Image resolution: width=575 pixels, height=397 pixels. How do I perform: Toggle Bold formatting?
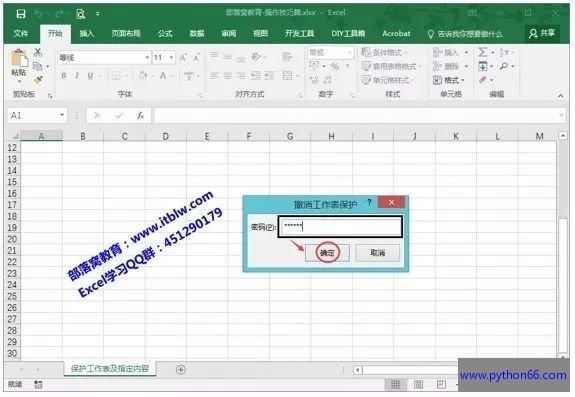pos(64,76)
